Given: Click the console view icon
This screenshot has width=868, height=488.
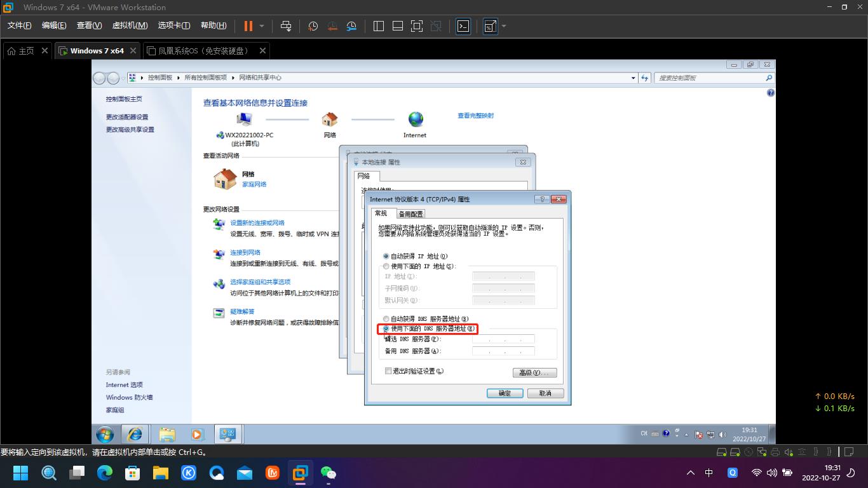Looking at the screenshot, I should click(x=463, y=26).
